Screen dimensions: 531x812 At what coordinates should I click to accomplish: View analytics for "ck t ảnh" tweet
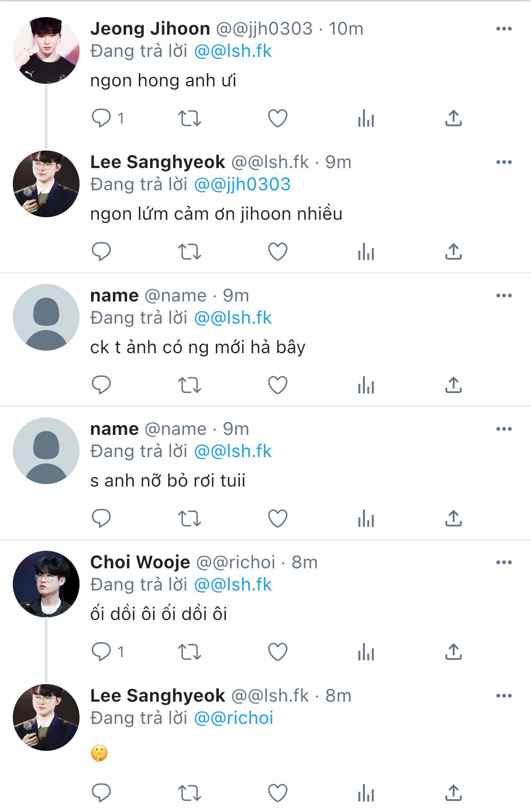coord(366,385)
